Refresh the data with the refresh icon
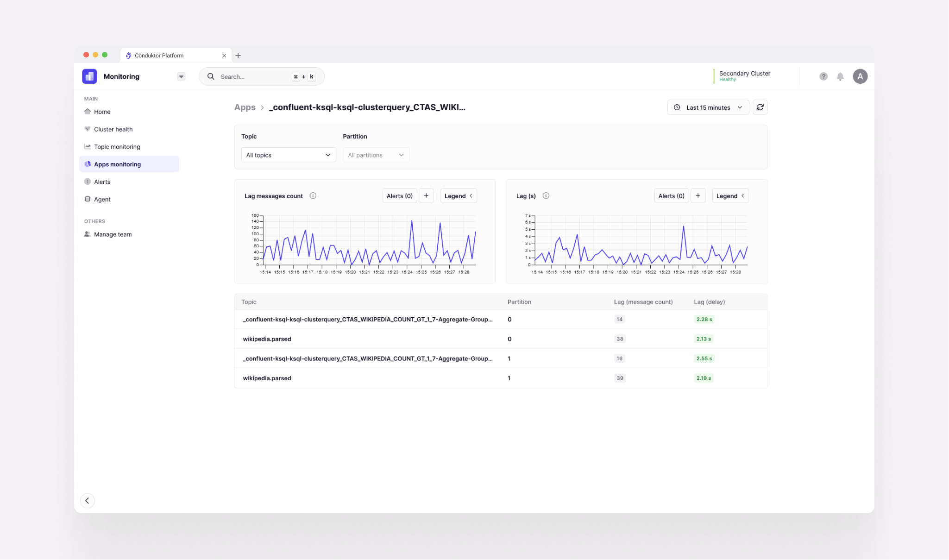This screenshot has width=949, height=560. pyautogui.click(x=760, y=107)
